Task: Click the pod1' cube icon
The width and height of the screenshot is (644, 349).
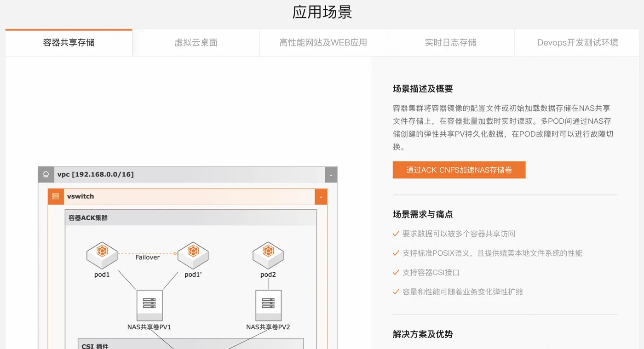Action: (x=193, y=255)
